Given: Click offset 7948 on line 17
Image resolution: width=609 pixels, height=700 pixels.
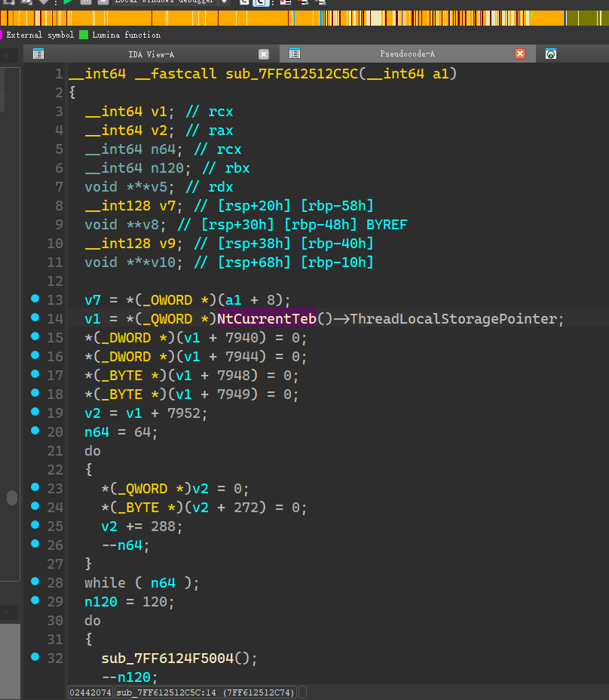Looking at the screenshot, I should (x=234, y=376).
